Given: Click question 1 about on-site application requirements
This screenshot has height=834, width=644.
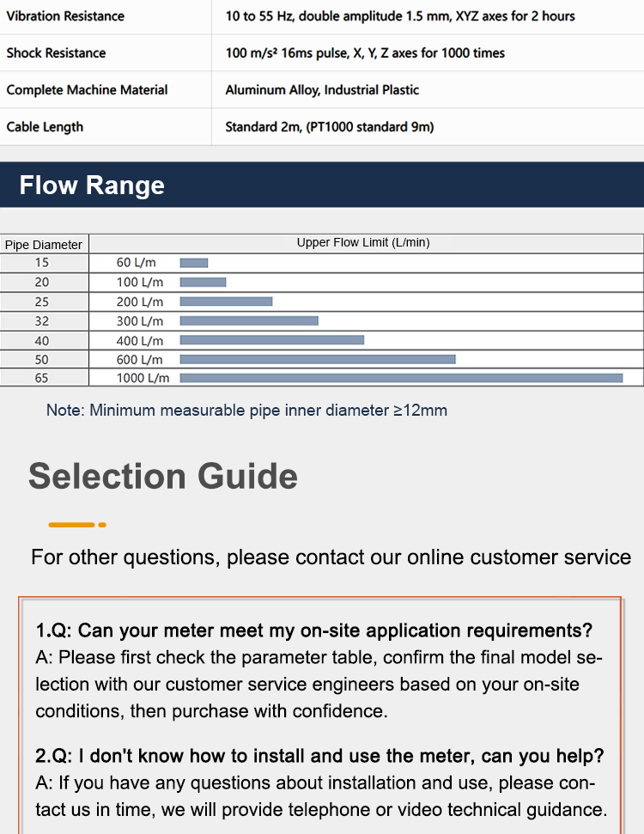Looking at the screenshot, I should click(313, 630).
